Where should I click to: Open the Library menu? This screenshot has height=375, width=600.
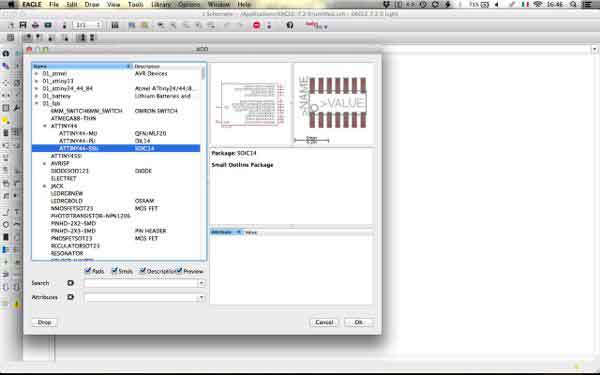coord(161,5)
